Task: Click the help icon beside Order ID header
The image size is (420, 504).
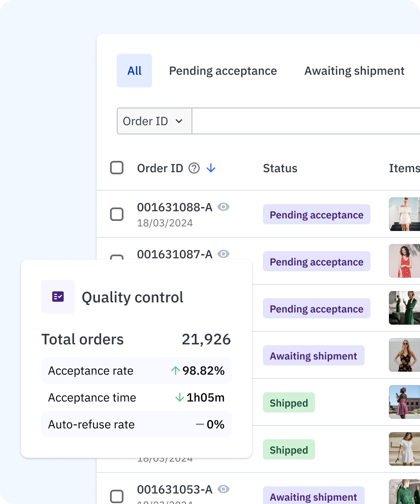Action: coord(194,168)
